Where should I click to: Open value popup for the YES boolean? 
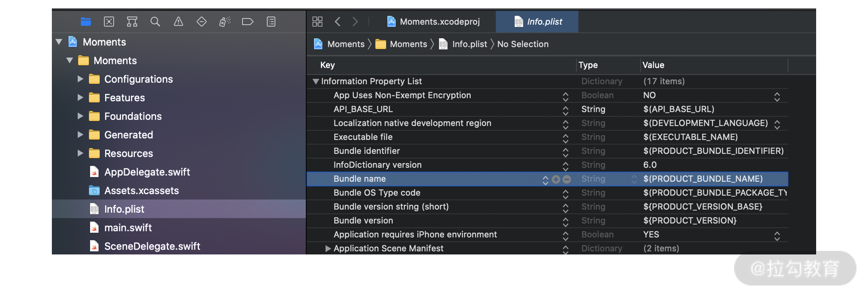pos(777,236)
